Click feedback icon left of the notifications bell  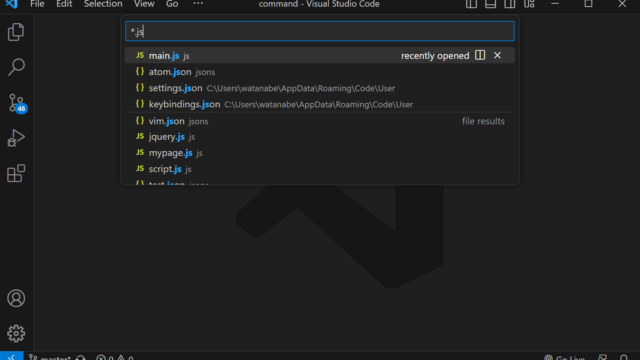coord(602,357)
